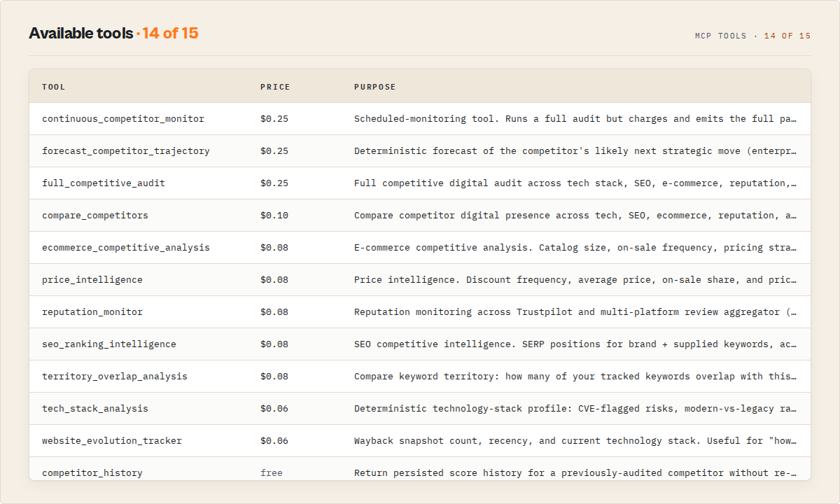840x504 pixels.
Task: Click the ecommerce_competitive_analysis tool name
Action: (126, 248)
